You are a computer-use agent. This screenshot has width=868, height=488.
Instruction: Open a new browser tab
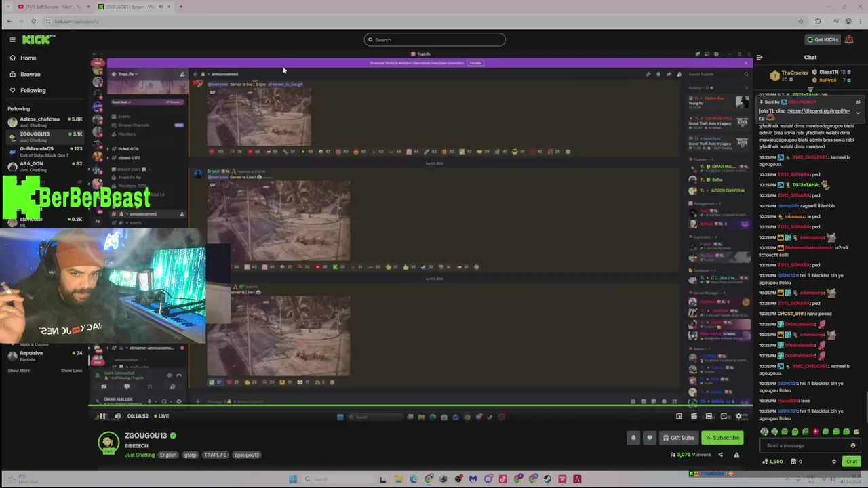(181, 7)
